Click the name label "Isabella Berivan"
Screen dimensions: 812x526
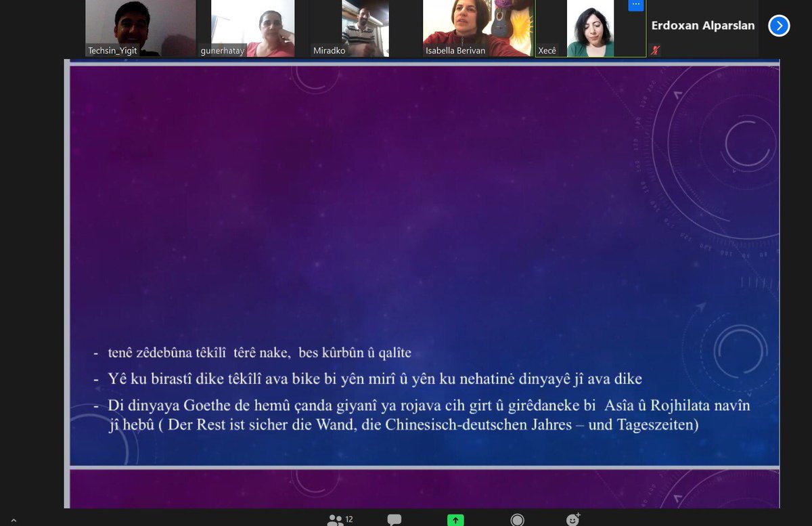pos(455,50)
